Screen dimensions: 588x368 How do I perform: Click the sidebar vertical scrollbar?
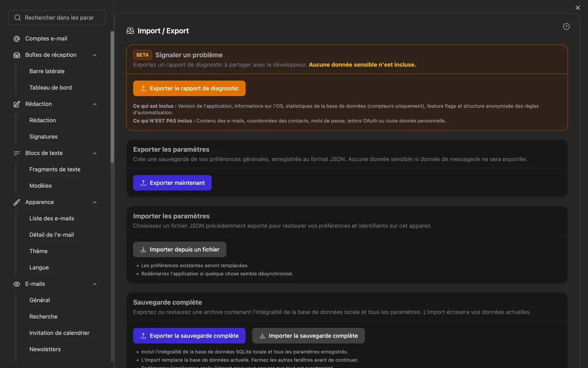(112, 97)
